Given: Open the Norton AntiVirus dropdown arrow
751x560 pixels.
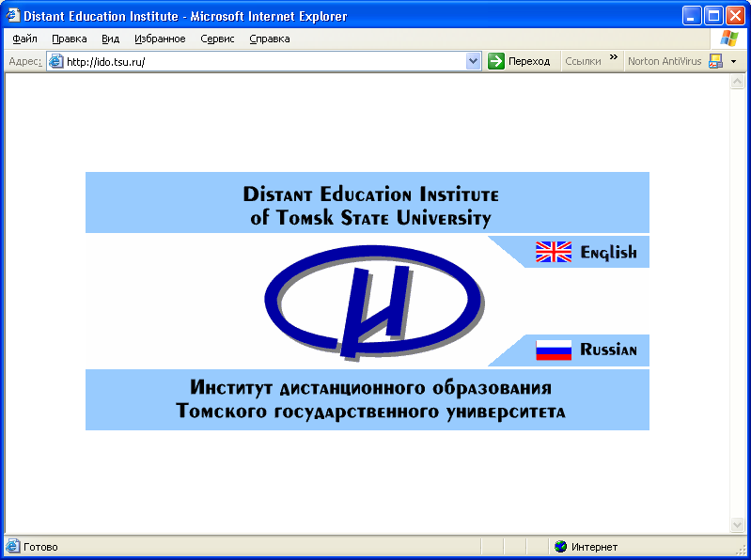Looking at the screenshot, I should [x=733, y=62].
